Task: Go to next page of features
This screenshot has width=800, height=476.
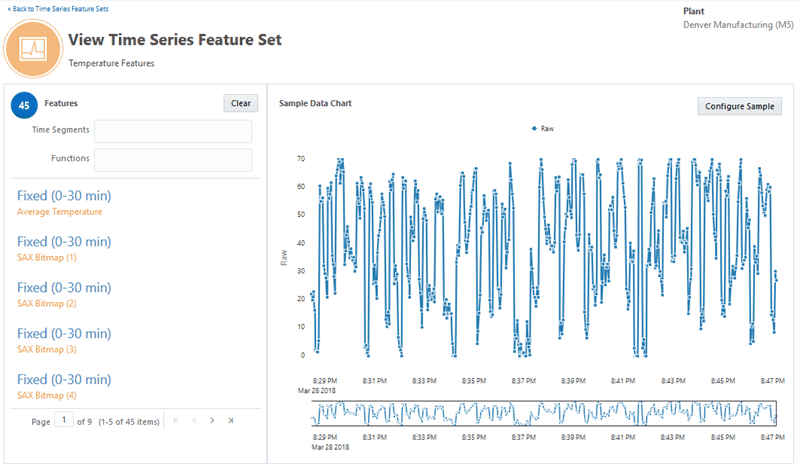Action: (x=212, y=421)
